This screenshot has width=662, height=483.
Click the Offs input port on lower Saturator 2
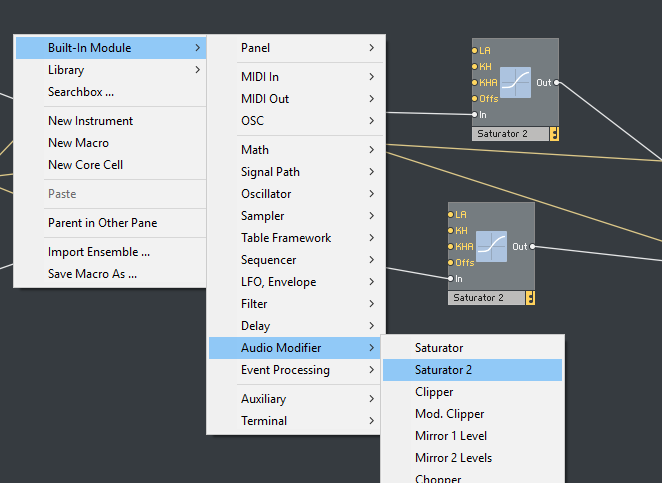[450, 262]
